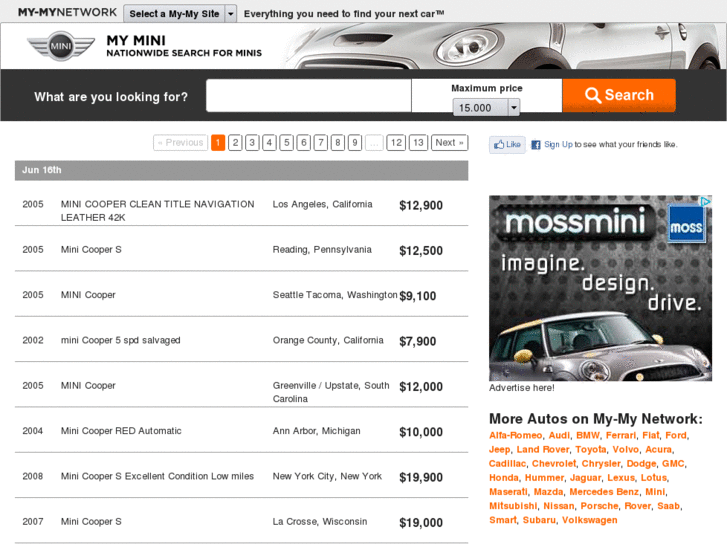This screenshot has height=545, width=727.
Task: Click the Alfa-Romeo network link
Action: [516, 436]
